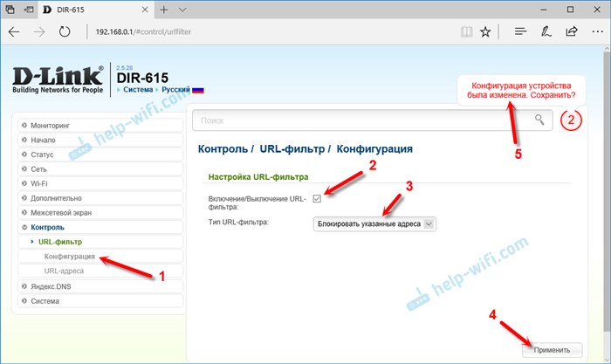The height and width of the screenshot is (364, 611).
Task: Click the Russian flag icon
Action: point(198,90)
